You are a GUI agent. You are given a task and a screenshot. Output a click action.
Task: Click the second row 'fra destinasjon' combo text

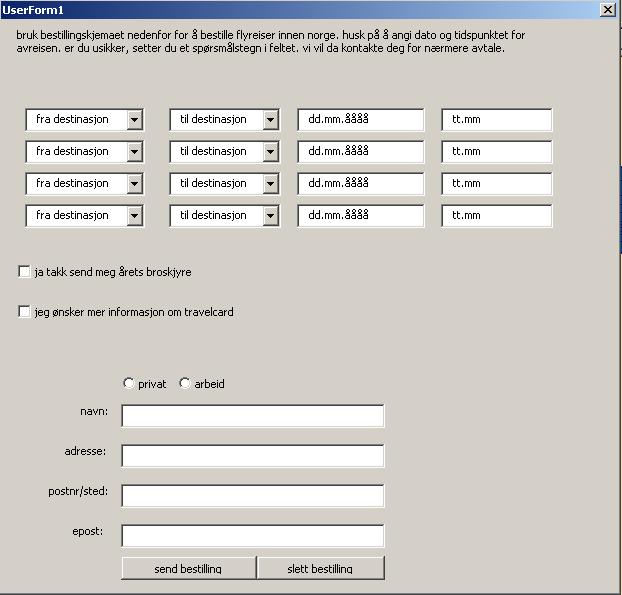[x=72, y=152]
